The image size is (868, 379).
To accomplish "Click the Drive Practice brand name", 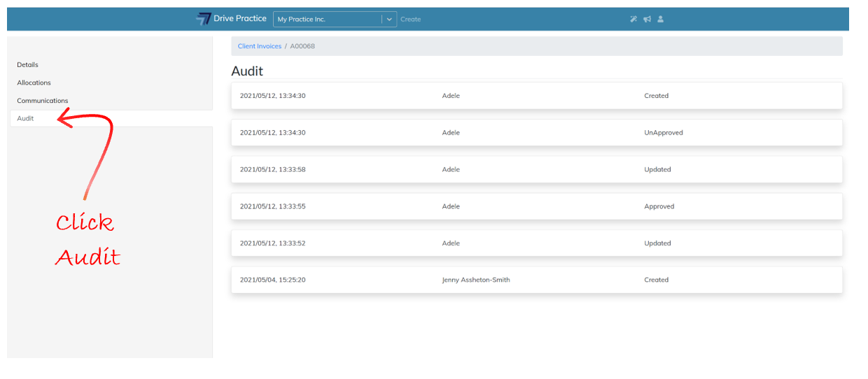I will [x=240, y=19].
